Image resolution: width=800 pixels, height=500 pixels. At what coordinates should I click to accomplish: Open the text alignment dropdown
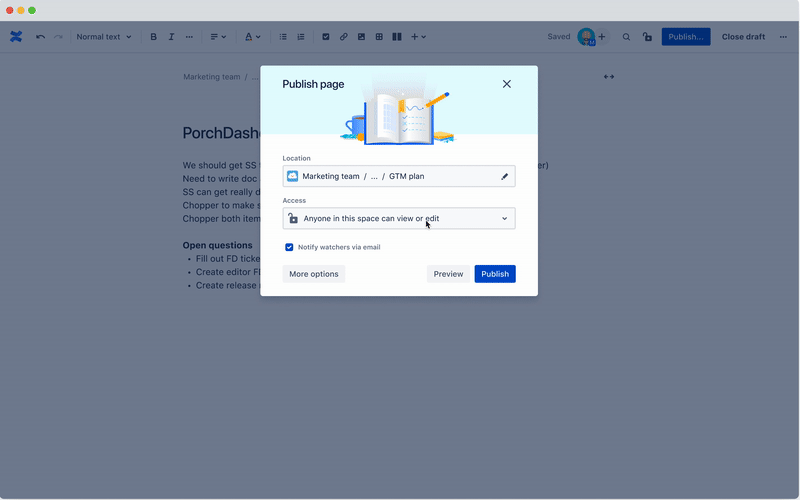click(218, 37)
